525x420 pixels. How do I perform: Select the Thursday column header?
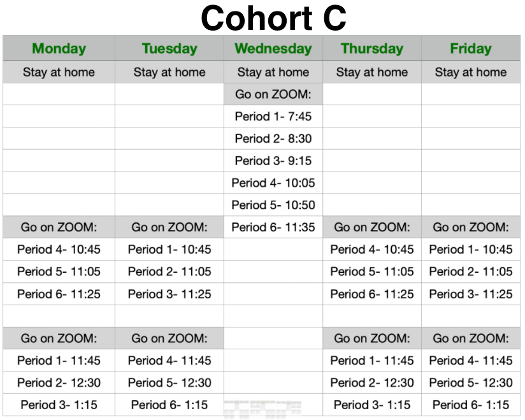click(x=372, y=48)
